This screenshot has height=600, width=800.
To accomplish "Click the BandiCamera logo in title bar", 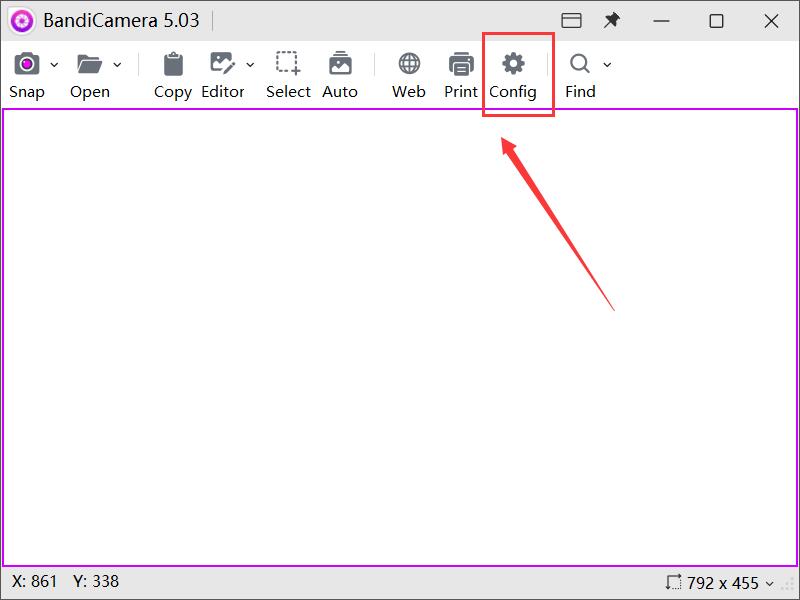I will point(22,20).
